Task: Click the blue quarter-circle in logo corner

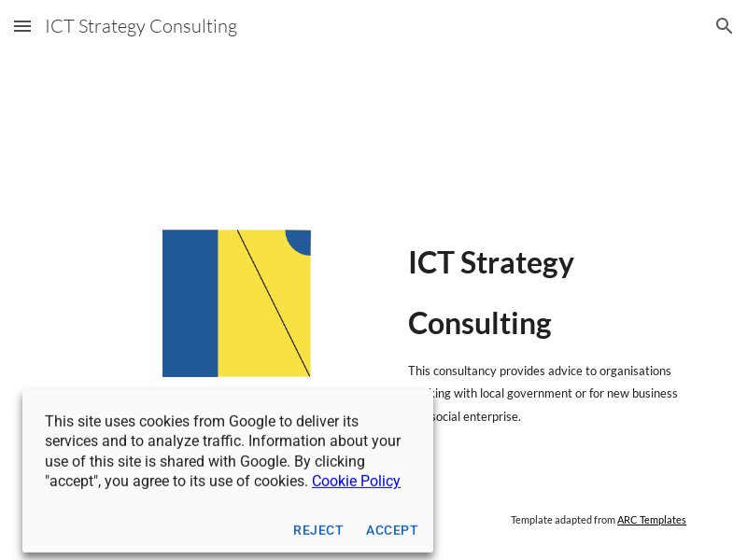Action: pos(301,240)
